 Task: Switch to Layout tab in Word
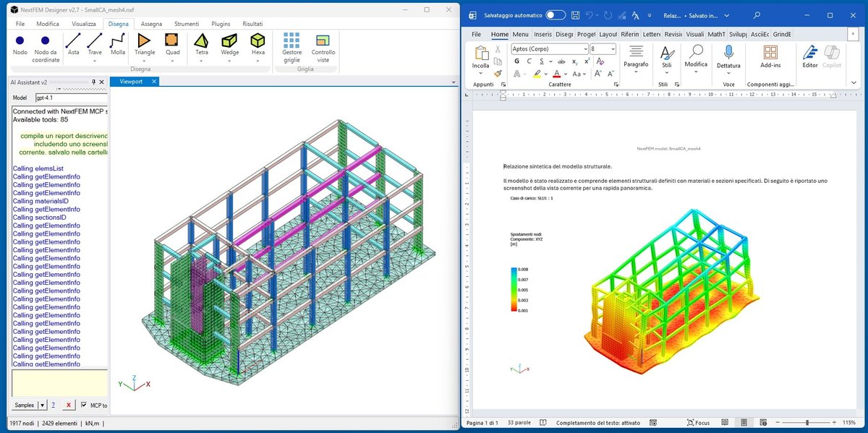608,34
